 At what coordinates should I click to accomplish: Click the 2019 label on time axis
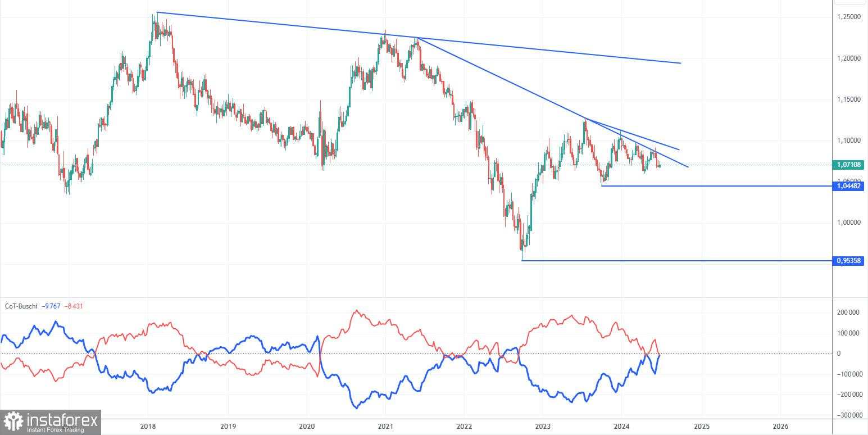[228, 427]
